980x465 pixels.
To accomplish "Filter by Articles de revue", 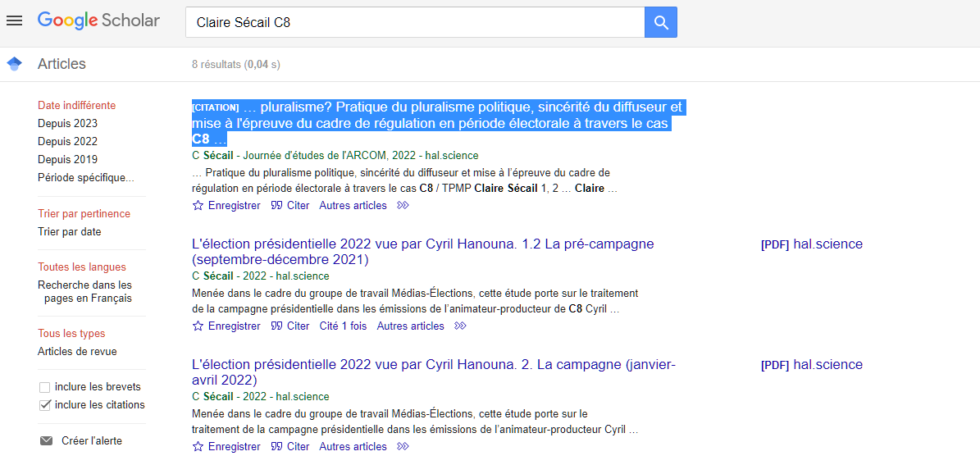I will coord(77,351).
